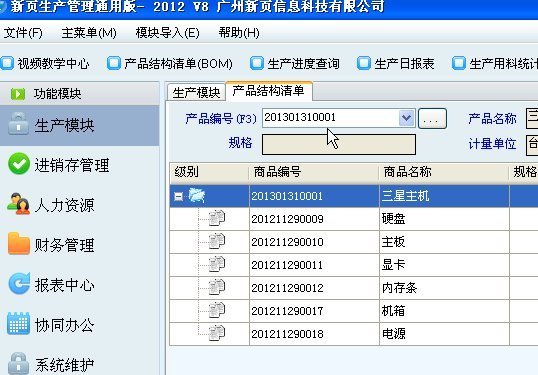Viewport: 538px width, 375px height.
Task: Open the 产品编号 dropdown arrow
Action: pos(407,118)
